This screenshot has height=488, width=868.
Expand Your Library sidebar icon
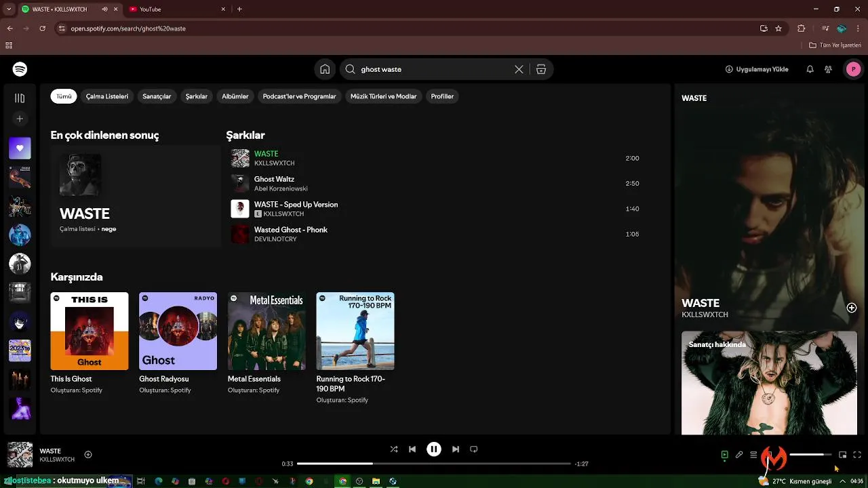(20, 98)
